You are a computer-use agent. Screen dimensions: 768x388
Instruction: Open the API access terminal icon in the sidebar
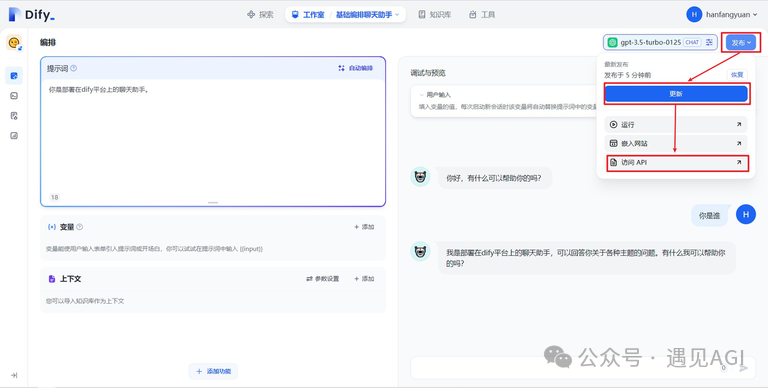click(x=14, y=96)
